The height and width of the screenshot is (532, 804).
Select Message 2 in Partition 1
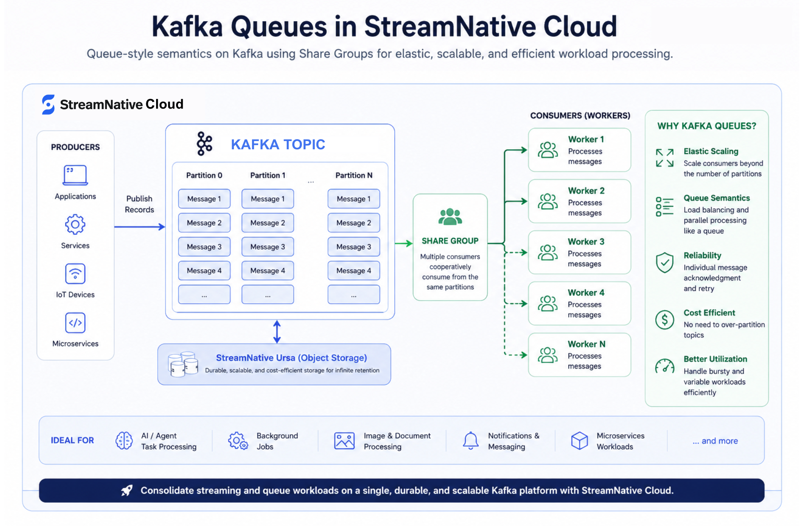coord(268,223)
